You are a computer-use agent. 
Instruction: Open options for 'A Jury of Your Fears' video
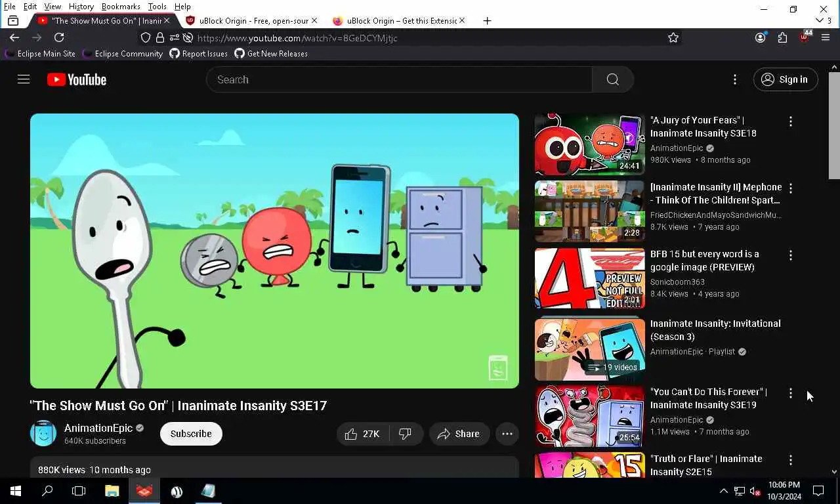791,121
